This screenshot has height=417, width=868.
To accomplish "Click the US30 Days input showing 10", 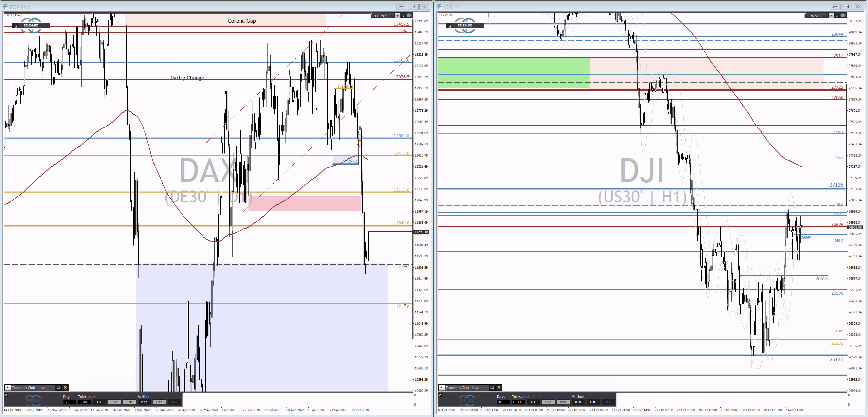I will 503,402.
